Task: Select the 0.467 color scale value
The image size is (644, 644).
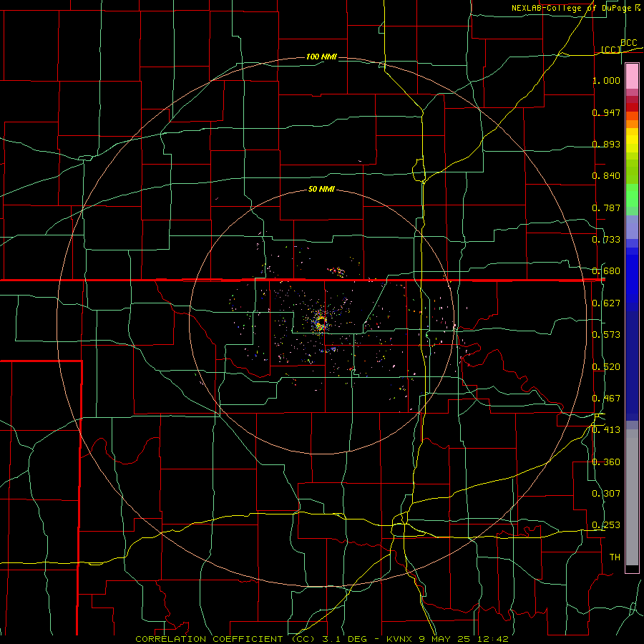Action: point(606,399)
